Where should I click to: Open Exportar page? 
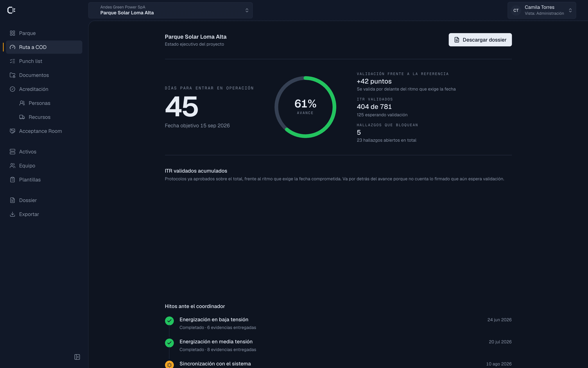point(44,214)
